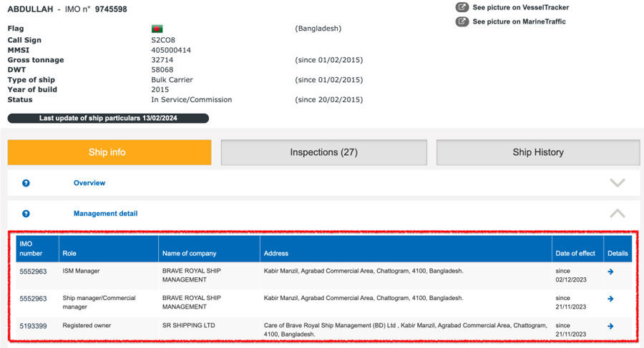Viewport: 644px width, 348px height.
Task: Click See picture on VesselTracker link
Action: (520, 7)
